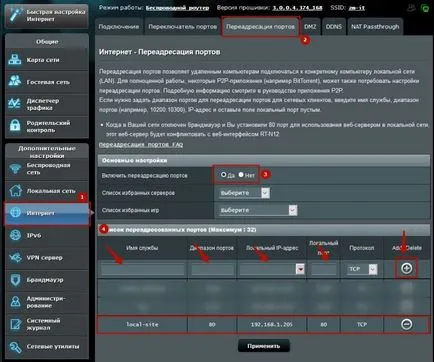Click the Применить apply button
434x362 pixels.
[264, 346]
